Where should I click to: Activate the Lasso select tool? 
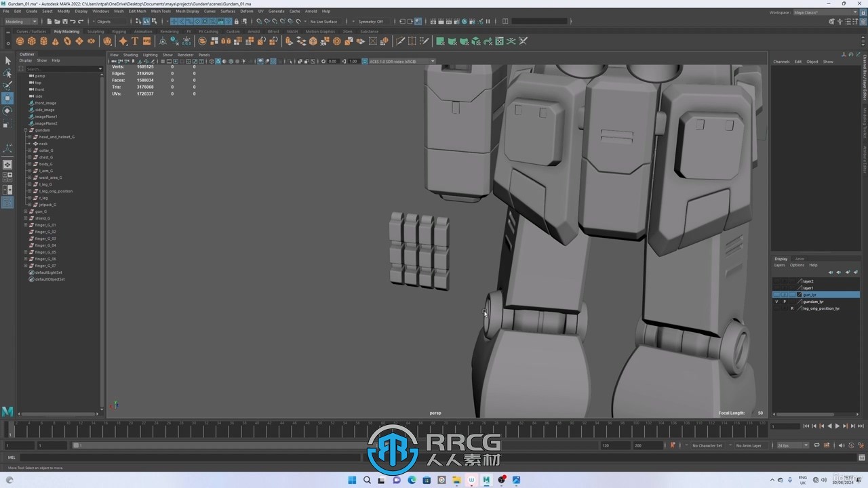pyautogui.click(x=7, y=73)
